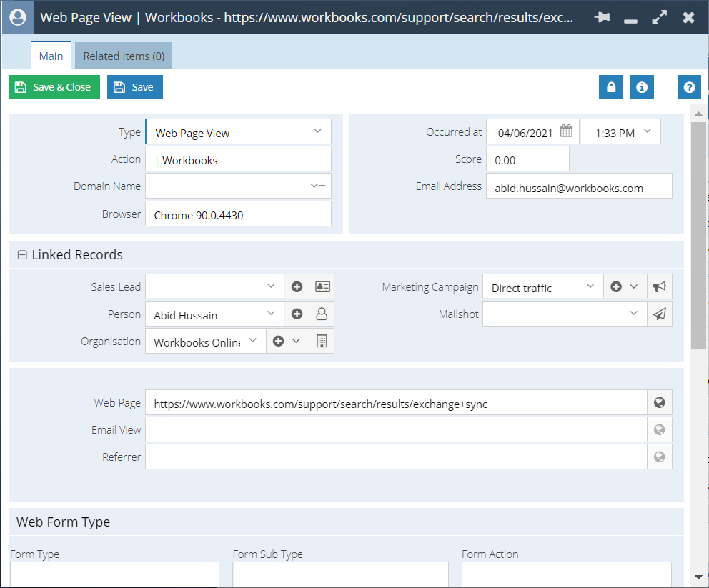Open the record info icon
The width and height of the screenshot is (709, 588).
pyautogui.click(x=642, y=87)
